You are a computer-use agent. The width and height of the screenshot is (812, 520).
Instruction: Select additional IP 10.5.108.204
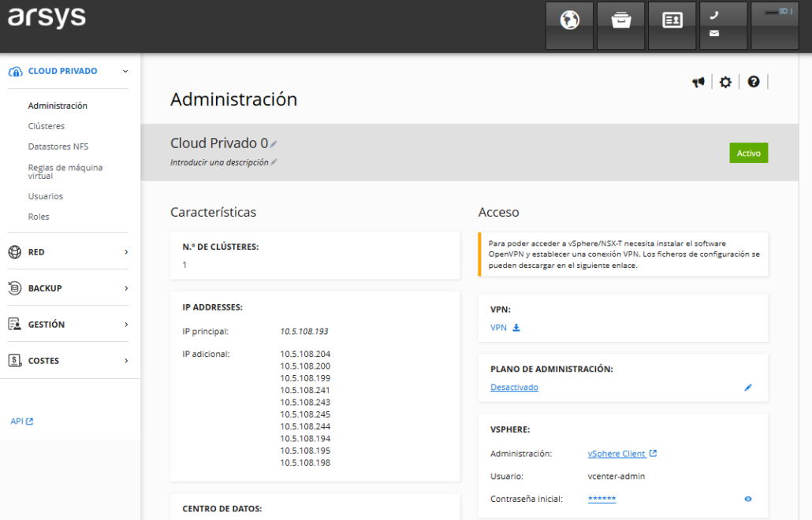[306, 354]
